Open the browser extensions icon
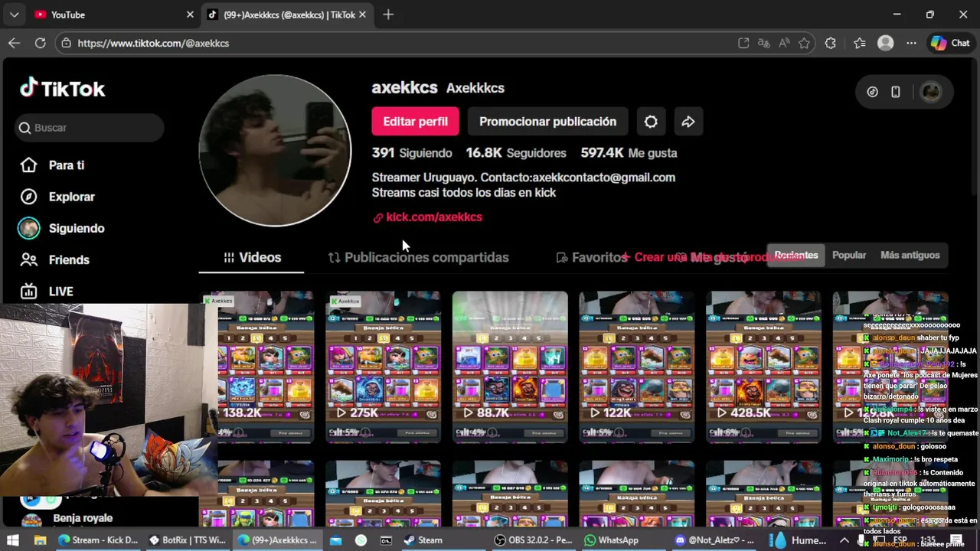 tap(831, 44)
